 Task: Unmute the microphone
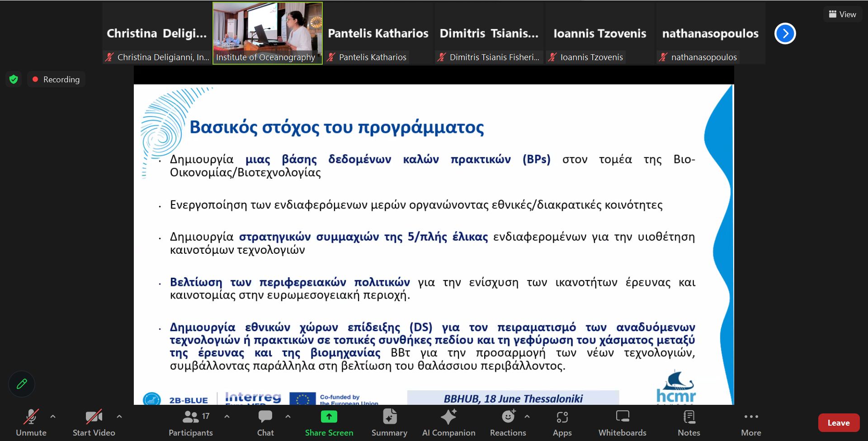(x=31, y=422)
